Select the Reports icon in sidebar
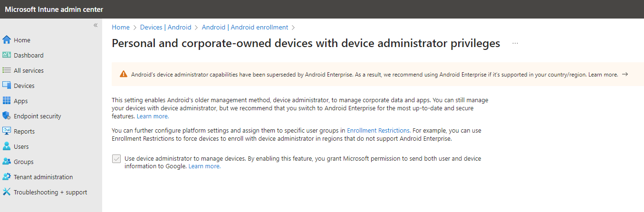The width and height of the screenshot is (644, 212). point(7,131)
